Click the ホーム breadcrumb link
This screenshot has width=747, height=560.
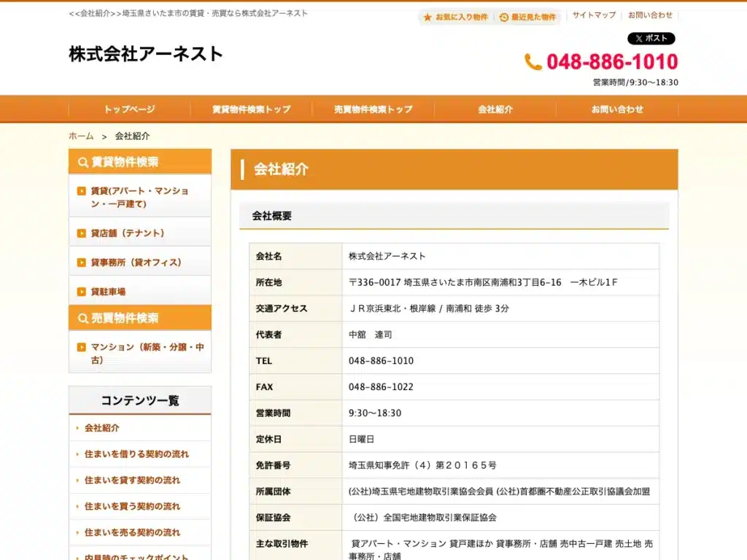click(x=81, y=136)
